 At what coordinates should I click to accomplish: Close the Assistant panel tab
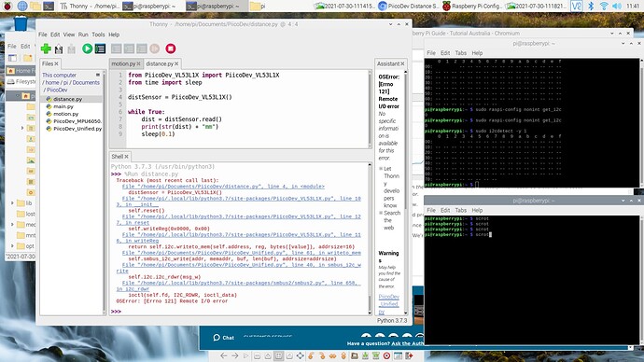coord(402,63)
